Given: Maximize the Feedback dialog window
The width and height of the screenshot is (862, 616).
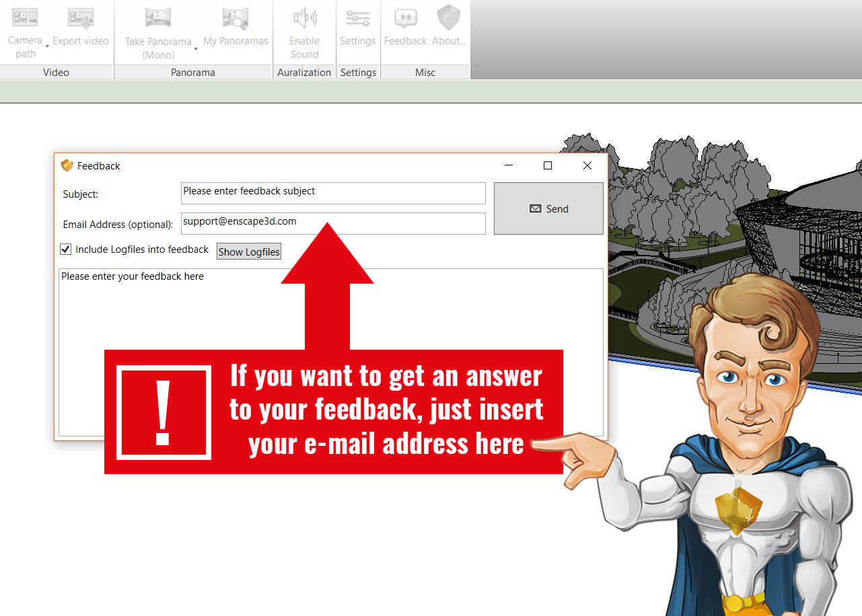Looking at the screenshot, I should click(x=548, y=165).
